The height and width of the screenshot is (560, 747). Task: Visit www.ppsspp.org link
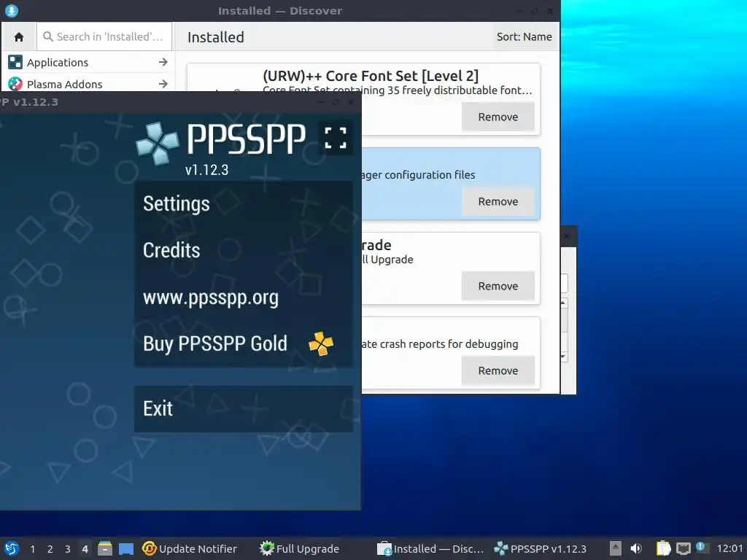[244, 297]
